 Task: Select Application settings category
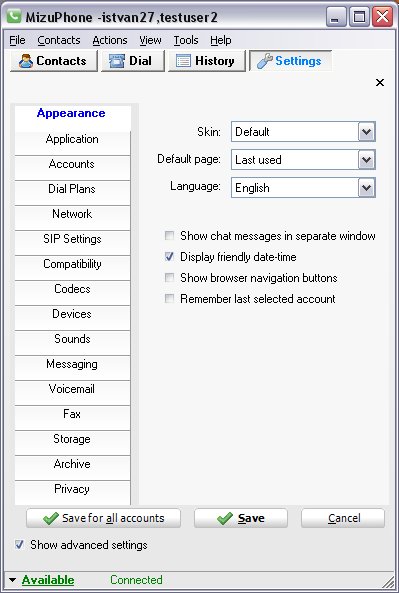click(x=72, y=143)
